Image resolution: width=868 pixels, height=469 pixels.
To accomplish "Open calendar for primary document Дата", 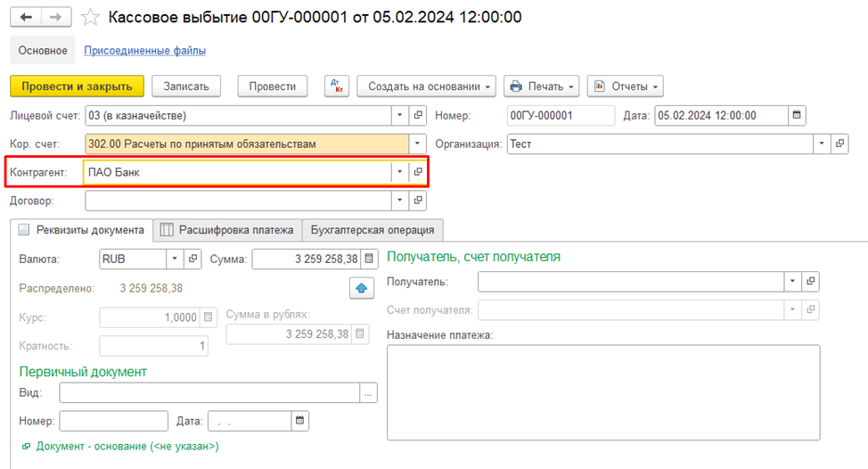I will click(299, 421).
